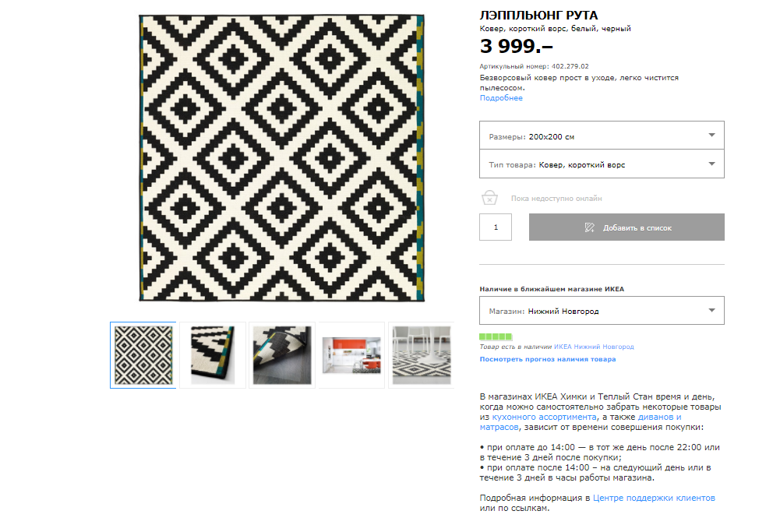Click the quantity input field

coord(496,227)
